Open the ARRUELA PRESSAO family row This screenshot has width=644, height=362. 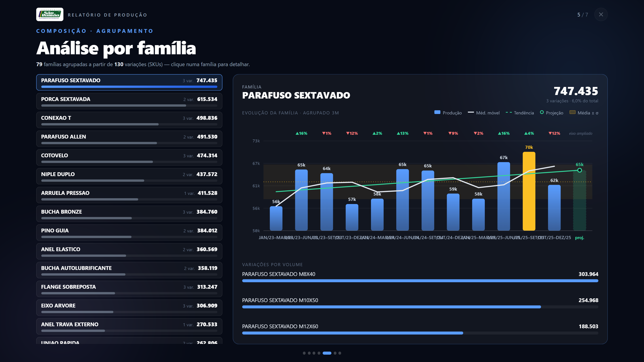[x=129, y=195]
